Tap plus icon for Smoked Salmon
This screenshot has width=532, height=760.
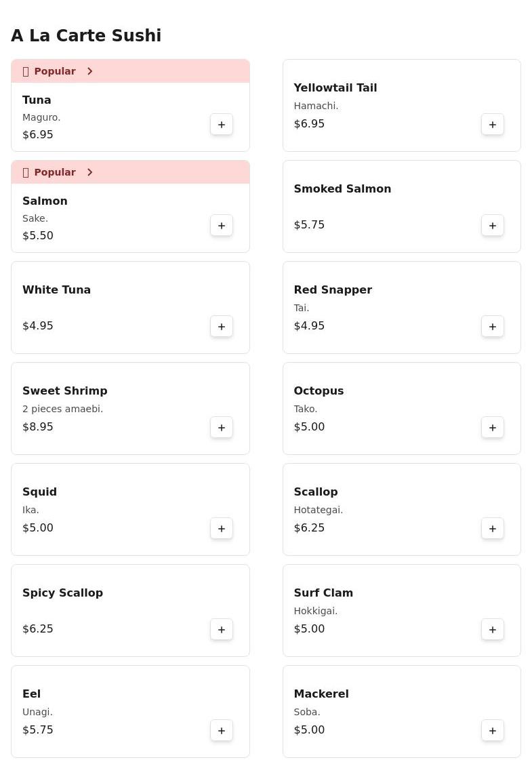pyautogui.click(x=493, y=226)
